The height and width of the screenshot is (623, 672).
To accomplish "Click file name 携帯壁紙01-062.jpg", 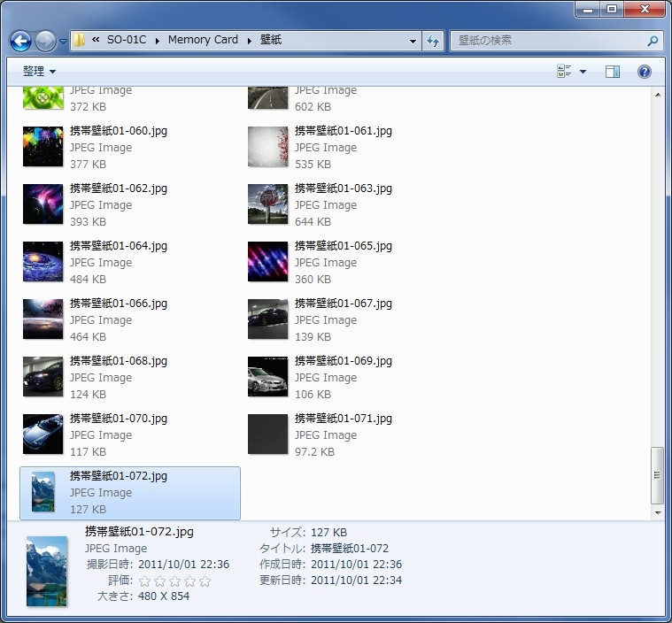I will 119,188.
